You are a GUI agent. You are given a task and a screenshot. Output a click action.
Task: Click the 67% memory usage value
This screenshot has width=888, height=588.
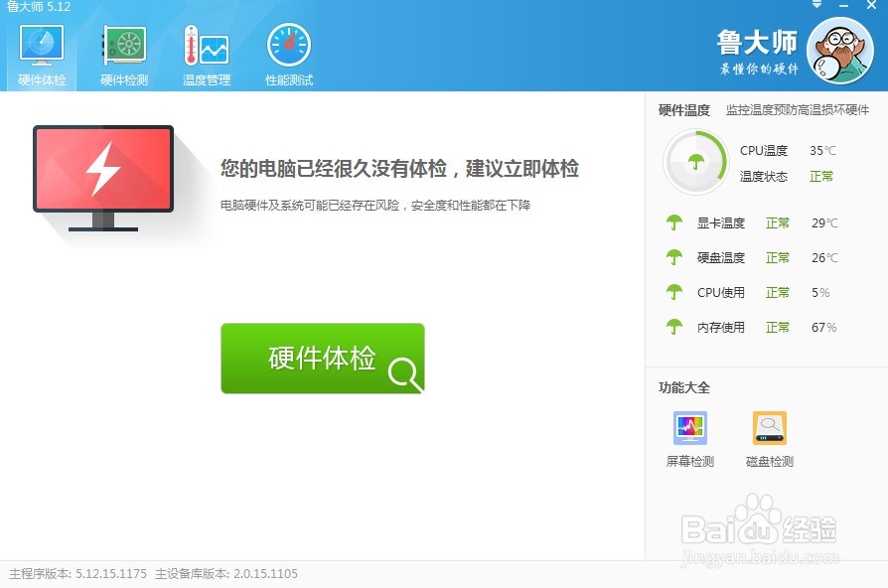824,328
